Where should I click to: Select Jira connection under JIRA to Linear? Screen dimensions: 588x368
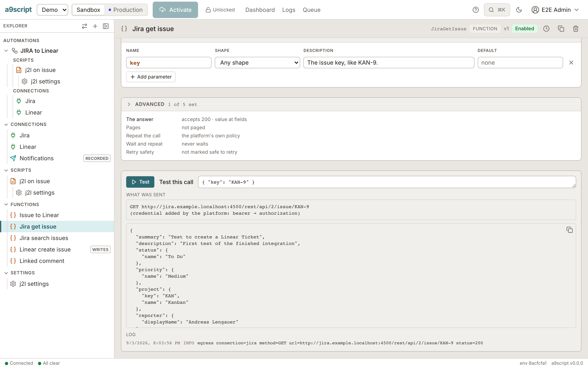pos(30,101)
